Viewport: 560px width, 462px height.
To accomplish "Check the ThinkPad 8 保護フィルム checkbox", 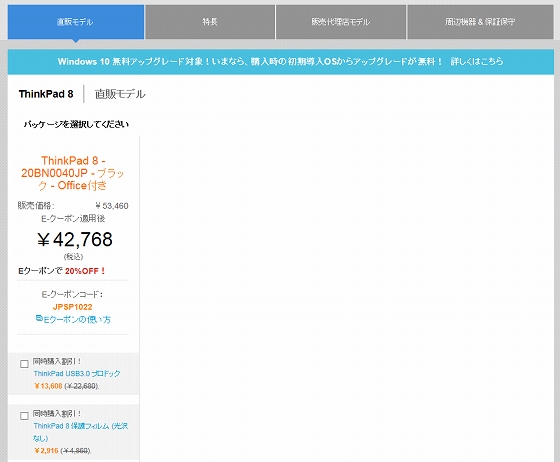I will click(x=24, y=416).
